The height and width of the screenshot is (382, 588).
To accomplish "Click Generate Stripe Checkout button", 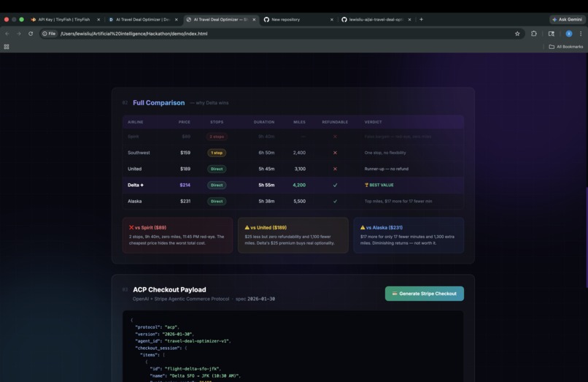I will click(425, 294).
